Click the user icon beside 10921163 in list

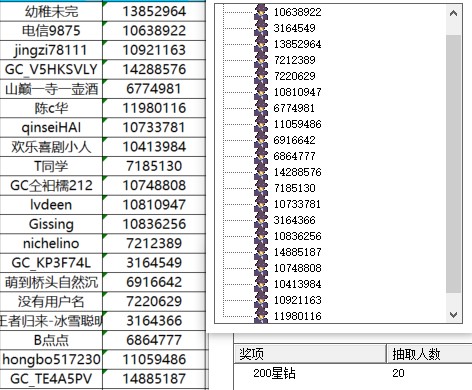[x=261, y=300]
